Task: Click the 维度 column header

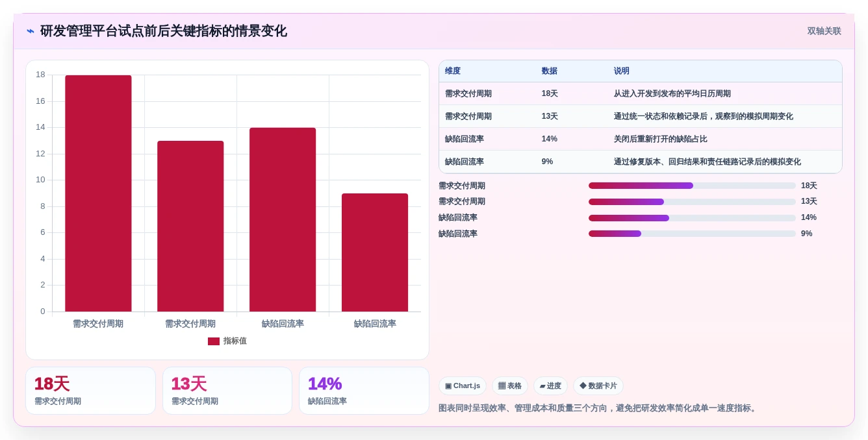Action: (453, 71)
